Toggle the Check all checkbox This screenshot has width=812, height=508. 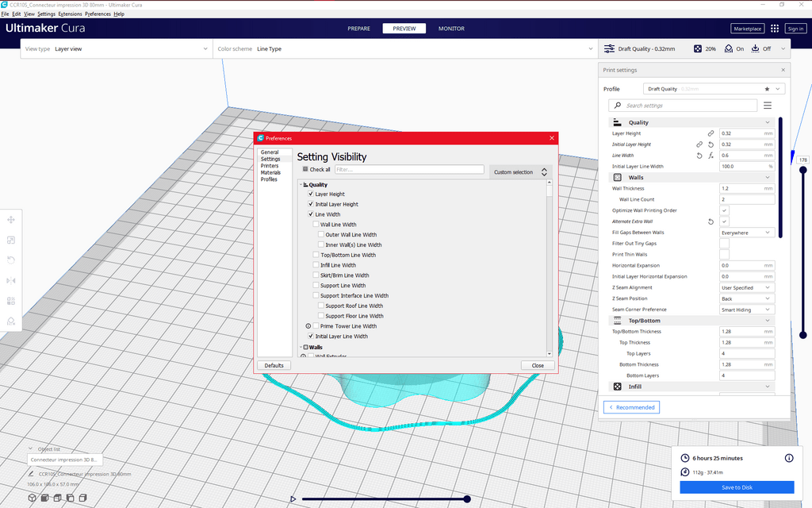pos(305,169)
